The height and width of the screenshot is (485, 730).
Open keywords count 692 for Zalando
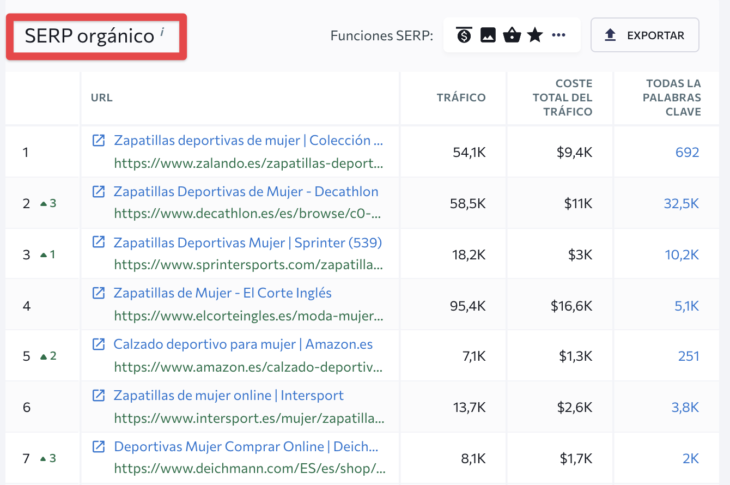coord(687,152)
